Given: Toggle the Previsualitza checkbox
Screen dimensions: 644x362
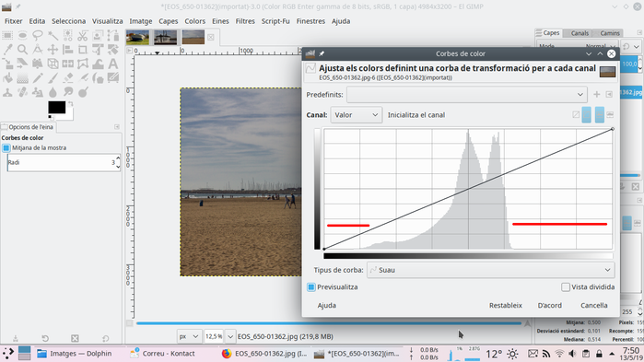Looking at the screenshot, I should [310, 286].
